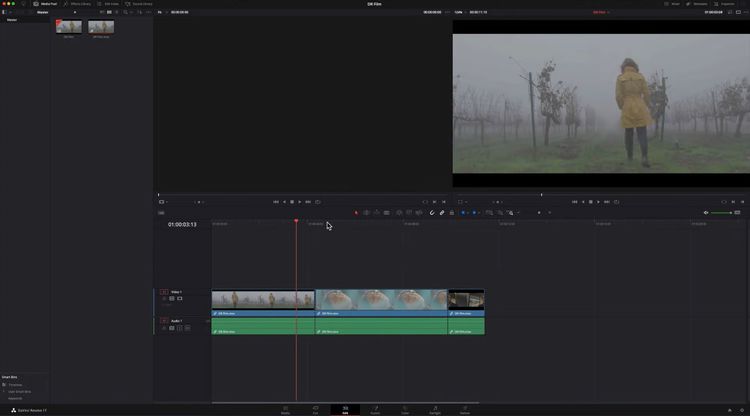Toggle Loop playback in source viewer
Screen dimensions: 750x416
[318, 202]
